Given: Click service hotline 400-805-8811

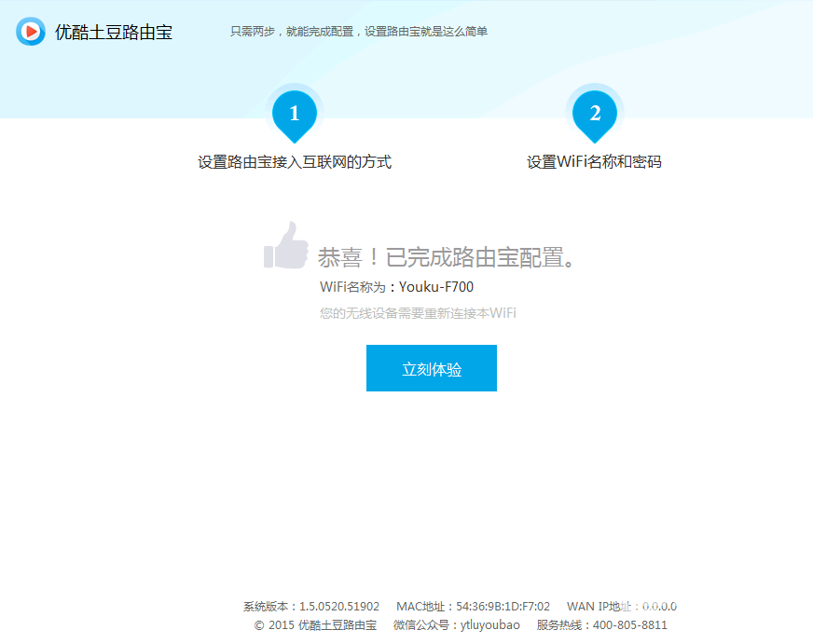Looking at the screenshot, I should click(602, 624).
